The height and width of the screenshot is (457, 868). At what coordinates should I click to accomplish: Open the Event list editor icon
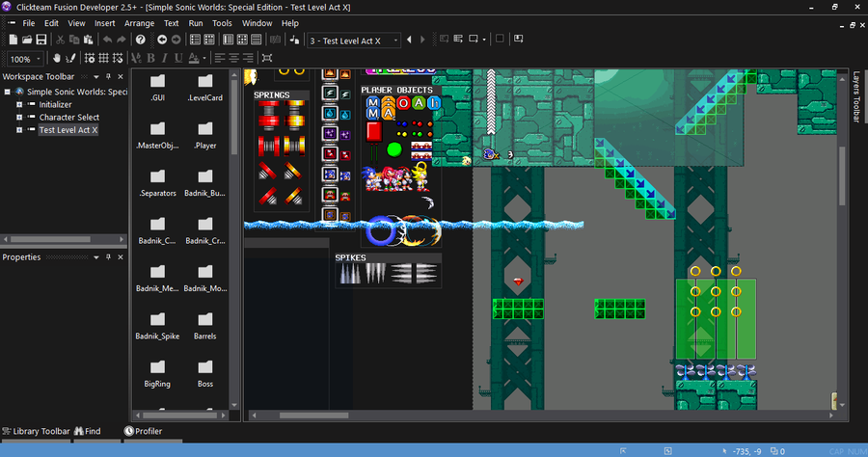click(x=257, y=40)
